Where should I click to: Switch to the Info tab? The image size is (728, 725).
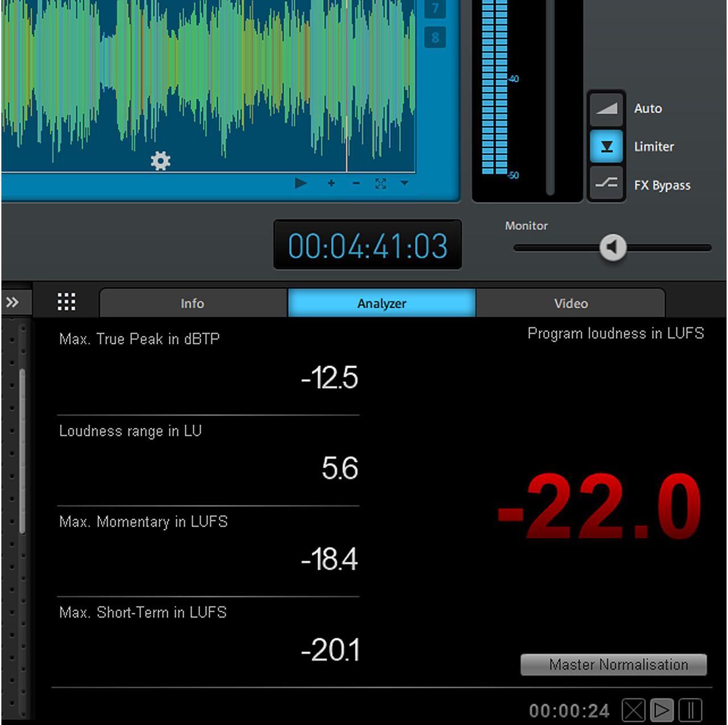click(193, 303)
